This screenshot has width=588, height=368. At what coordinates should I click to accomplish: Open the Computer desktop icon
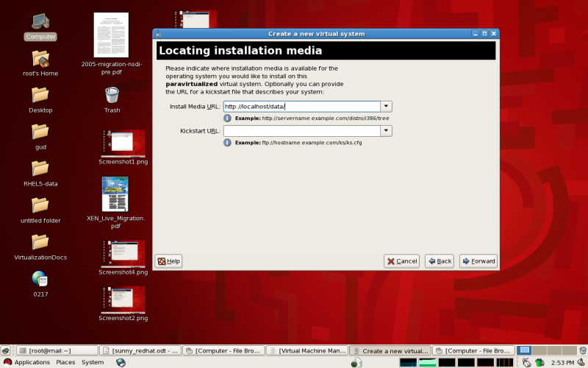coord(40,22)
